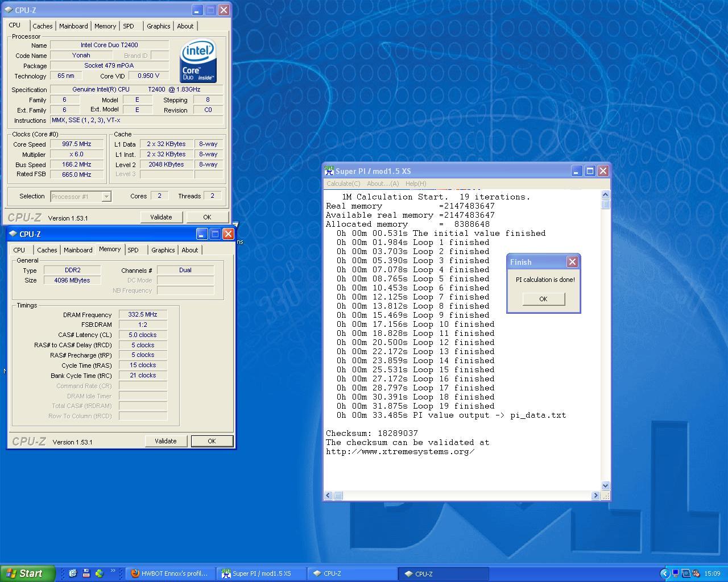Click the green quick launch icon

[99, 573]
